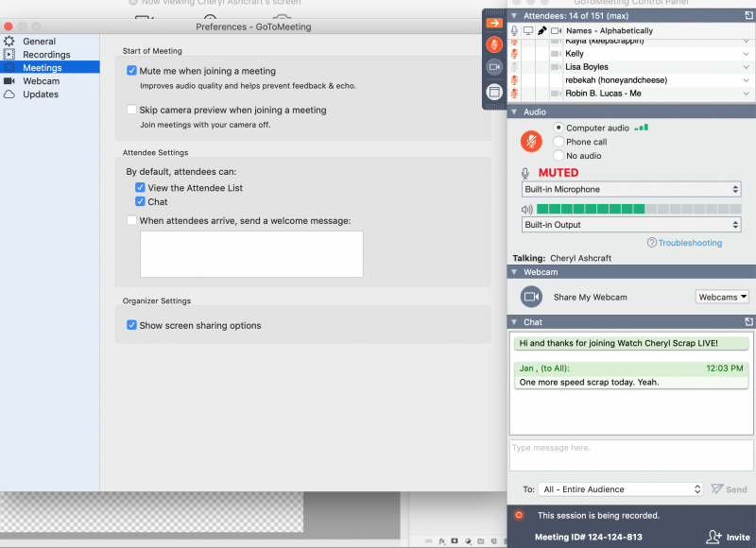Click the Recordings film icon in sidebar

pos(9,55)
